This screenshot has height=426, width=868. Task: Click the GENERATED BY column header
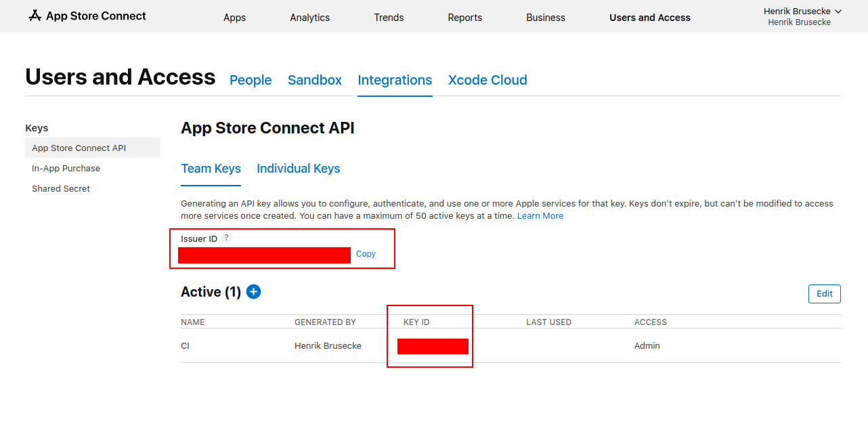click(x=325, y=322)
